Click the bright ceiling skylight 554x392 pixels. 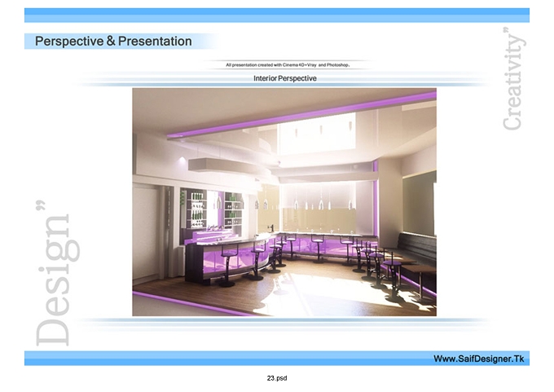[x=317, y=134]
